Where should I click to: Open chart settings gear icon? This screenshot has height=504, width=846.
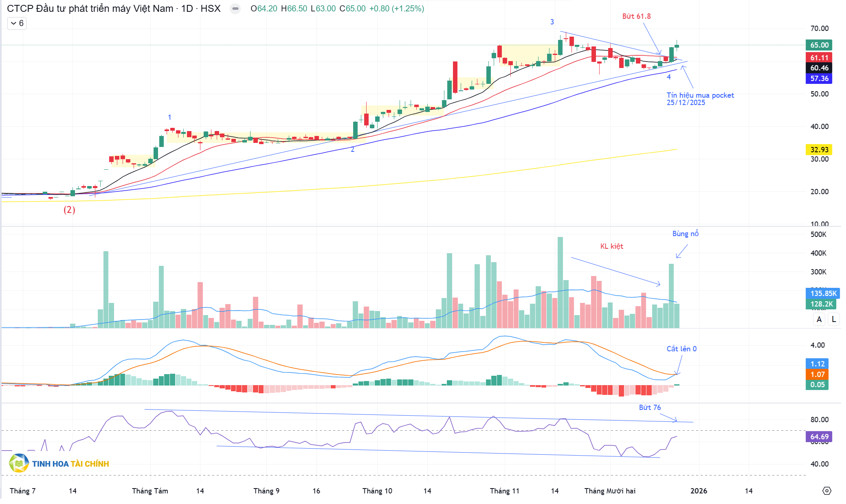click(826, 491)
